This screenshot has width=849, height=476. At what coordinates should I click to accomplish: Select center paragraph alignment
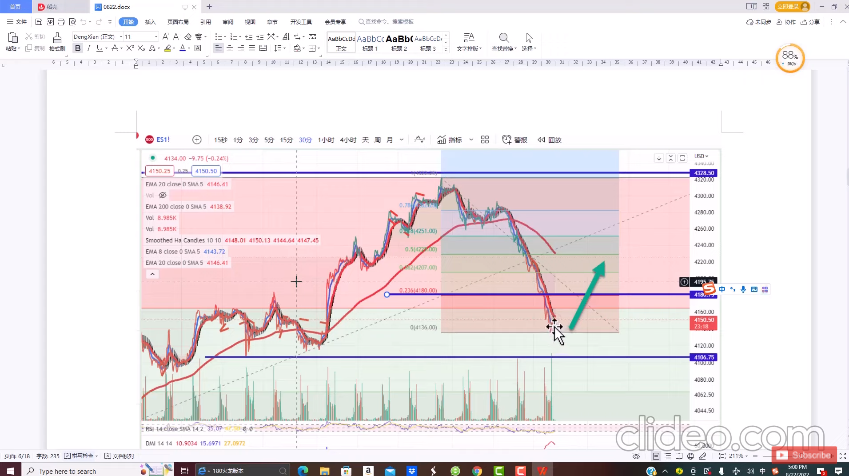coord(230,48)
